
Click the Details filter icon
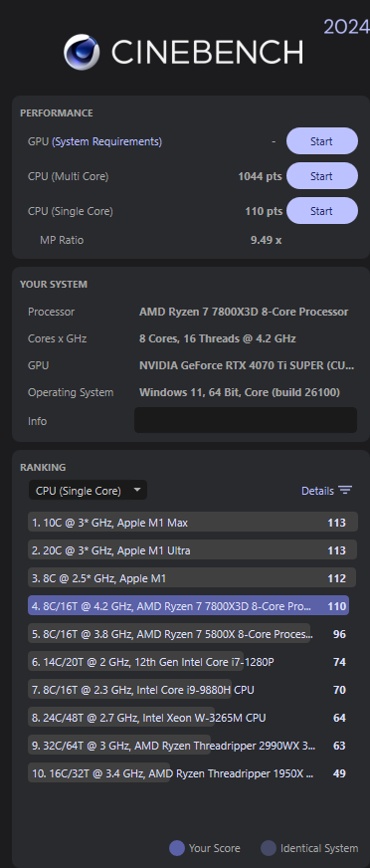point(345,491)
